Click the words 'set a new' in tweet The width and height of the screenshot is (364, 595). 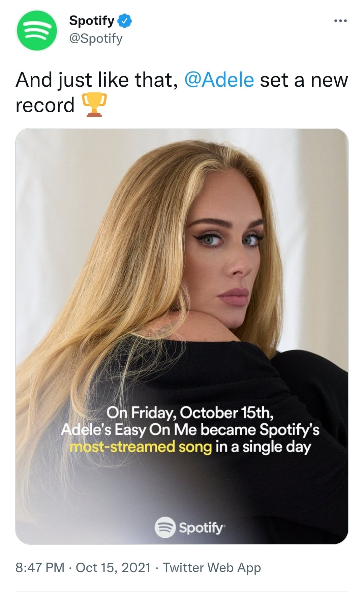pyautogui.click(x=304, y=80)
